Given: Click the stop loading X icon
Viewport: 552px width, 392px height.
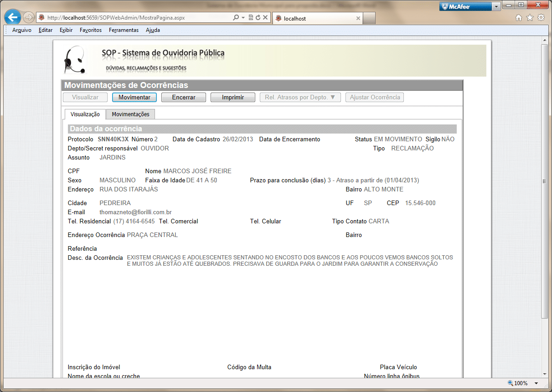Looking at the screenshot, I should [x=265, y=18].
